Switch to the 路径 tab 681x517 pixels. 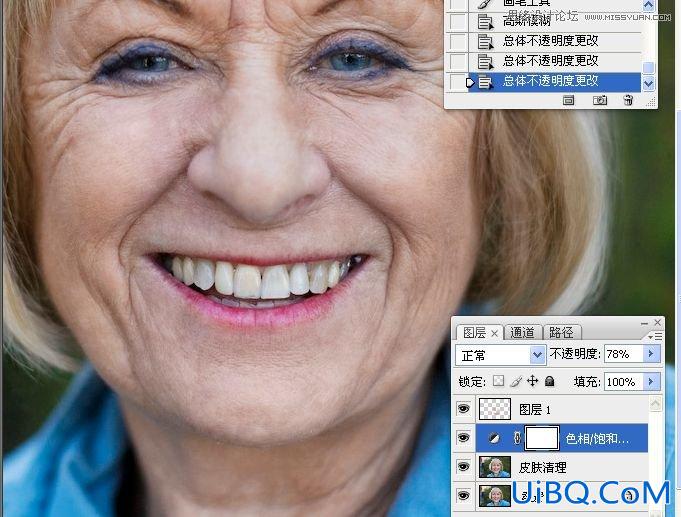tap(562, 333)
